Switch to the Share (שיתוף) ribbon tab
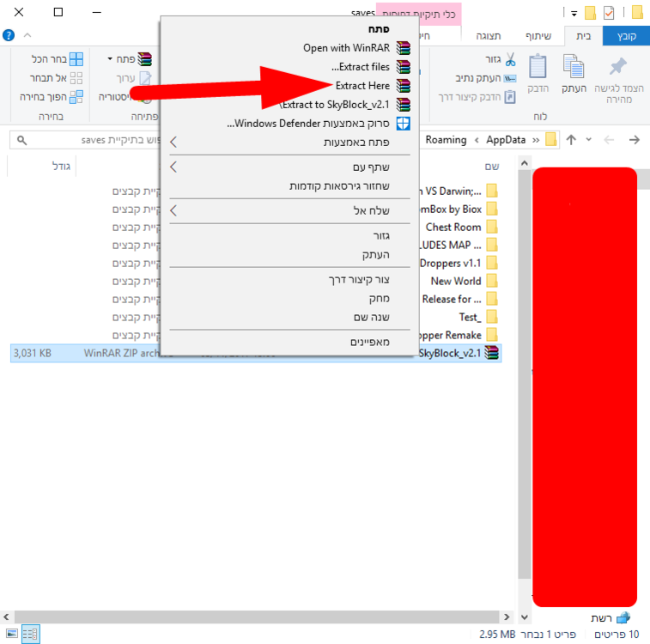 point(538,36)
